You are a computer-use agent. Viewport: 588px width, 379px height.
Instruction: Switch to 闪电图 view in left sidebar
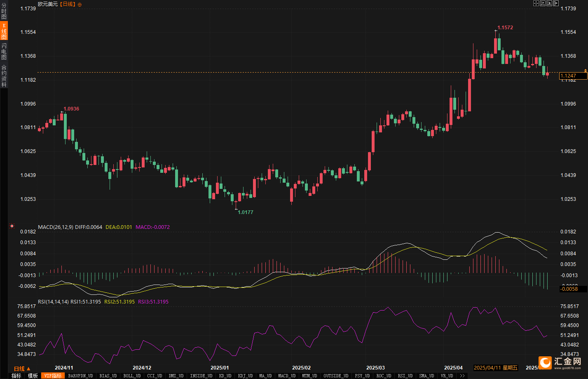(x=4, y=52)
